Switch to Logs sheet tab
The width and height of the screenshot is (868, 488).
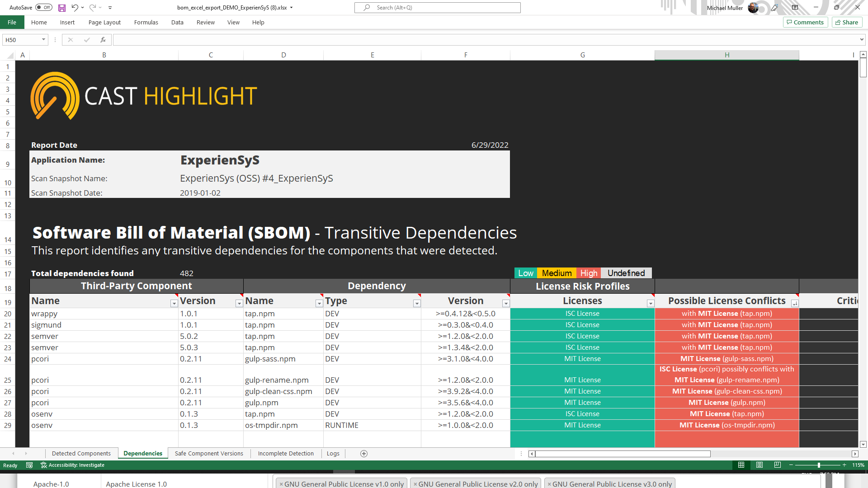(333, 453)
